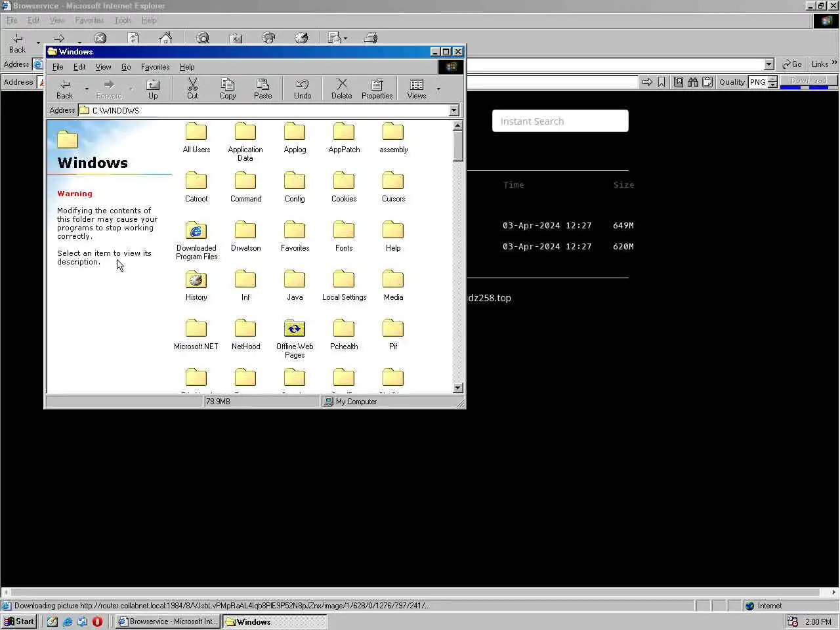840x630 pixels.
Task: Click the Quality PNG stepper arrows
Action: tap(772, 82)
